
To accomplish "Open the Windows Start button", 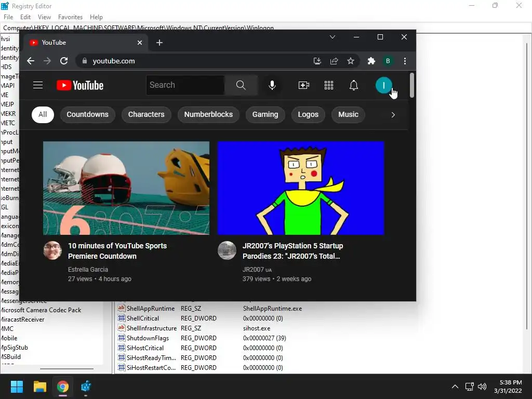I will [x=17, y=387].
